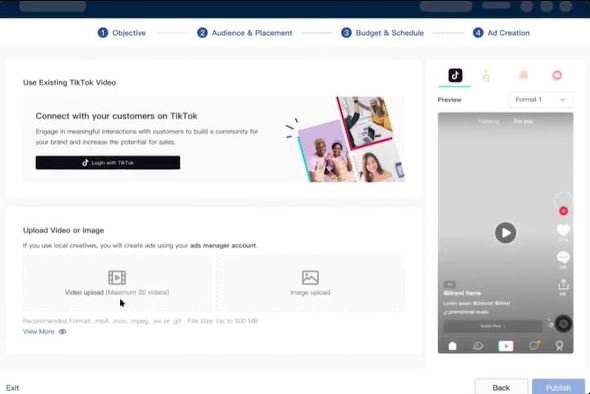The image size is (590, 394).
Task: Click the Publish button
Action: point(558,387)
